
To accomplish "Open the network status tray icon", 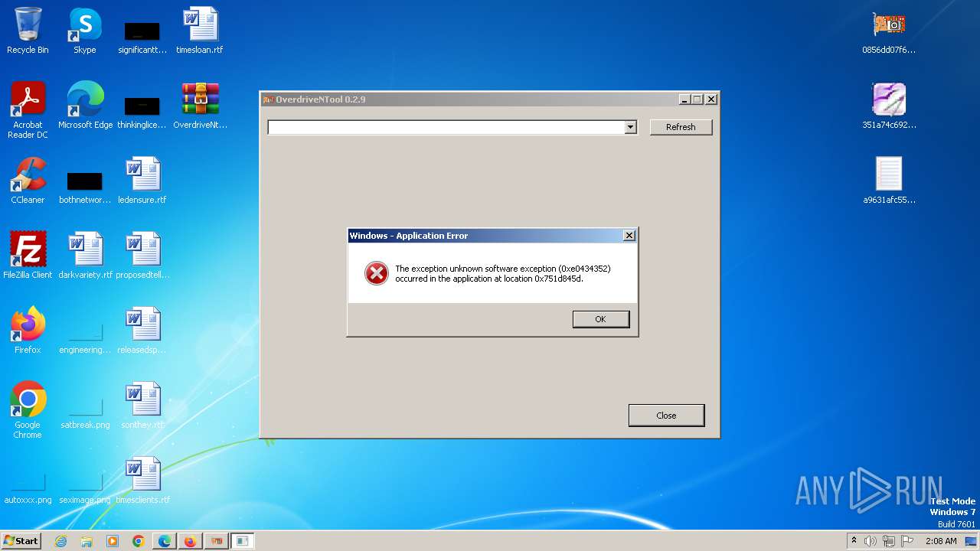I will coord(889,541).
